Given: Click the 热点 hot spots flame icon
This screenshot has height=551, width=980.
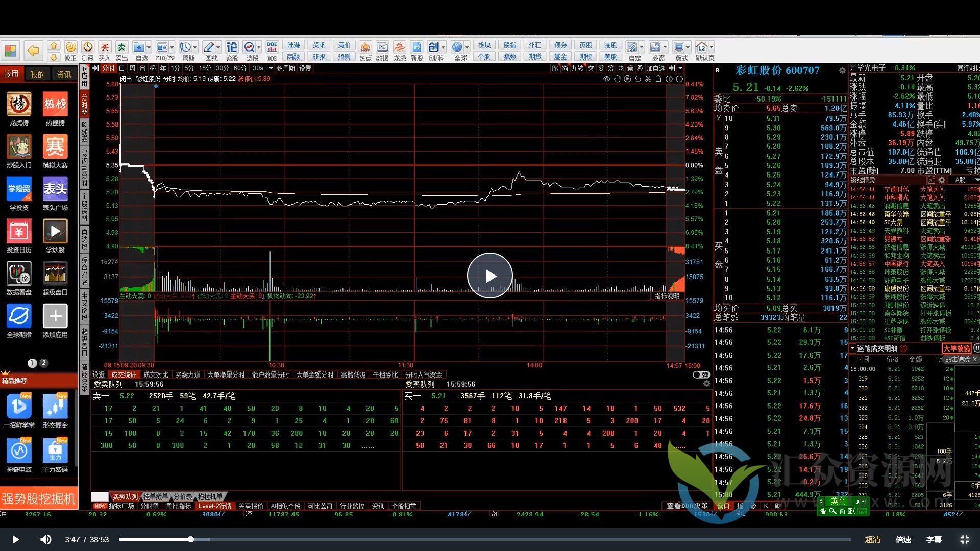Looking at the screenshot, I should point(365,47).
